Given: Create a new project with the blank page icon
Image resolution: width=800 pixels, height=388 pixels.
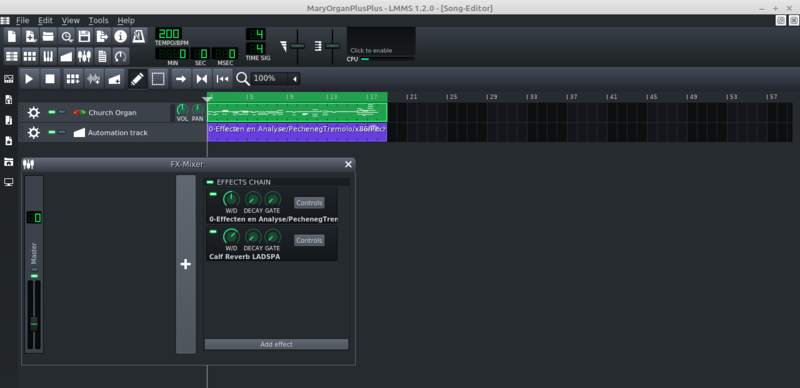Looking at the screenshot, I should 12,36.
